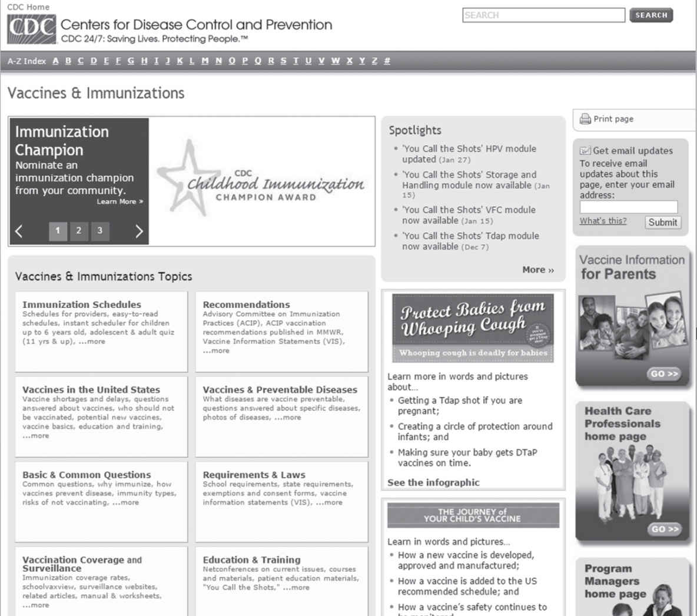Click the email address input field
Screen dimensions: 697x616
(x=629, y=207)
